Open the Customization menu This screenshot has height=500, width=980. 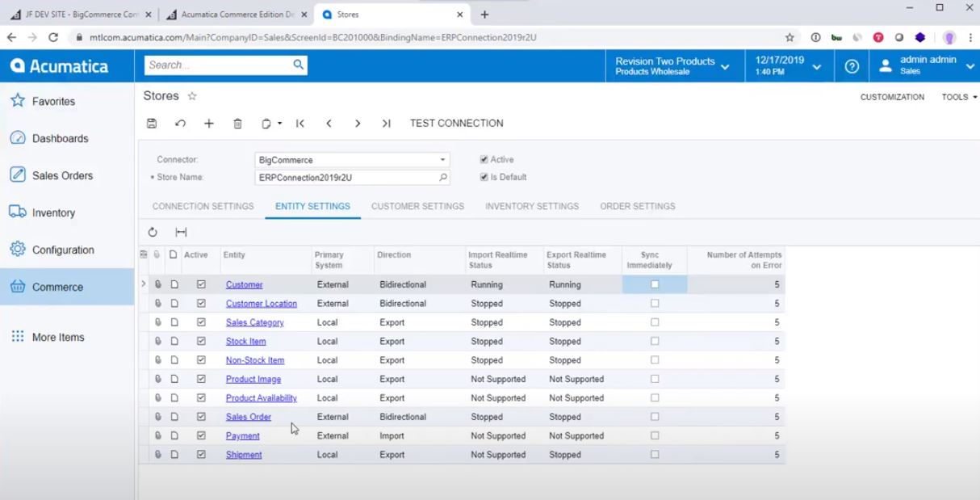coord(892,97)
